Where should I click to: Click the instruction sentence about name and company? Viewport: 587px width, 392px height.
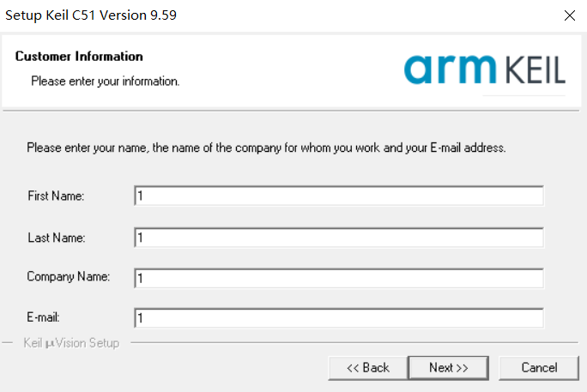pyautogui.click(x=266, y=148)
